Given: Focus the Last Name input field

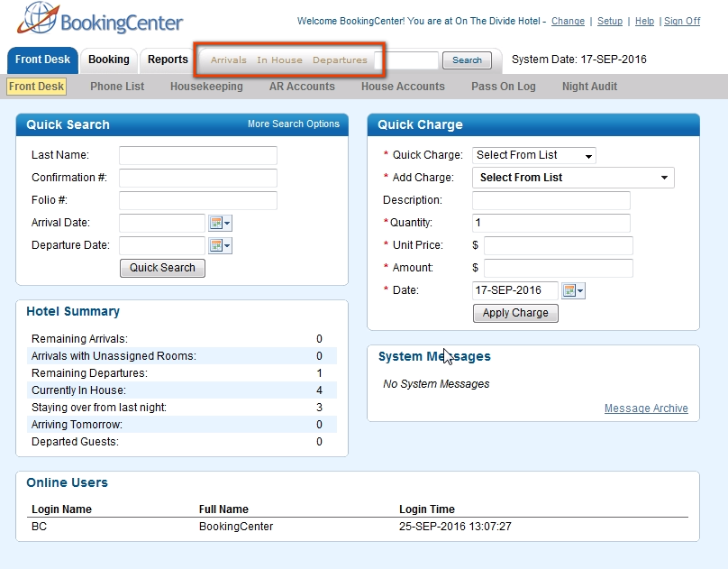Looking at the screenshot, I should point(198,156).
